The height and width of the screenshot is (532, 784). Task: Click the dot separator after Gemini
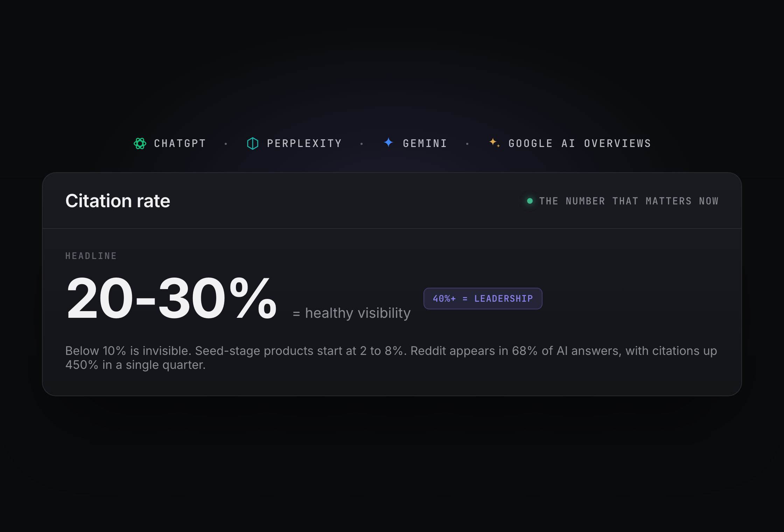point(467,144)
